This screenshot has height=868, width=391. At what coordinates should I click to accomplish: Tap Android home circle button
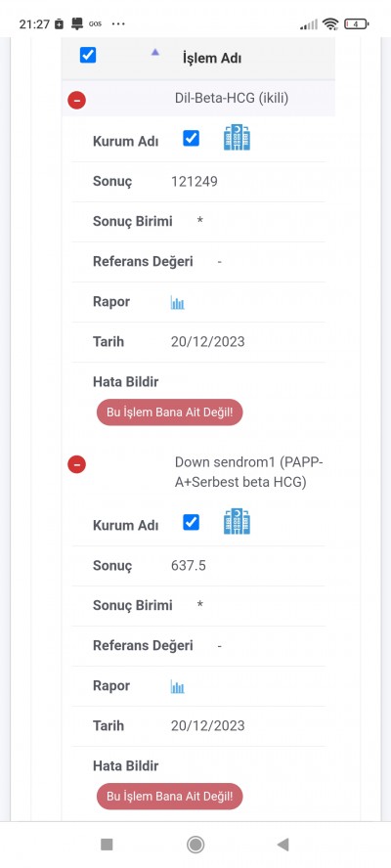click(x=195, y=845)
